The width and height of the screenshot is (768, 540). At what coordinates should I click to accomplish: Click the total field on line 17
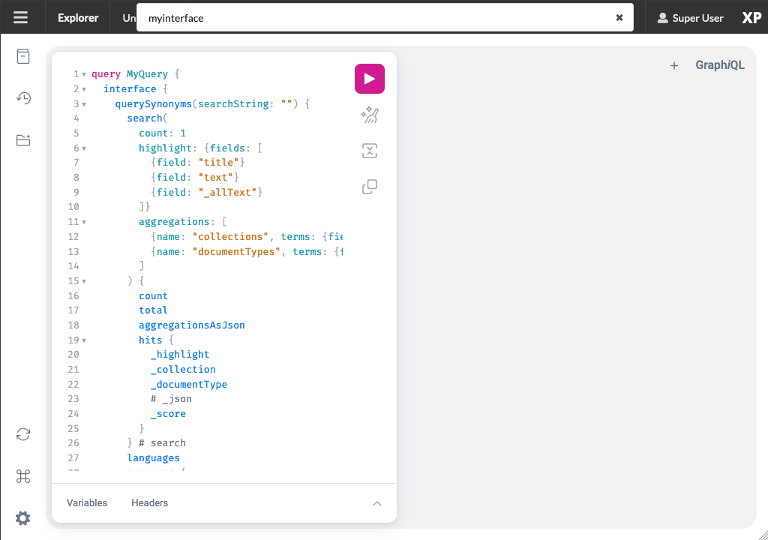coord(153,310)
